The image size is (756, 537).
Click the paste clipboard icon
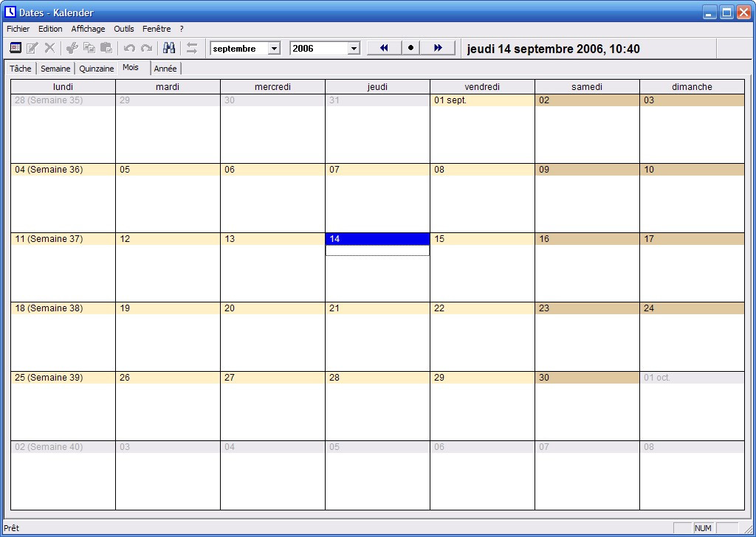click(x=106, y=48)
